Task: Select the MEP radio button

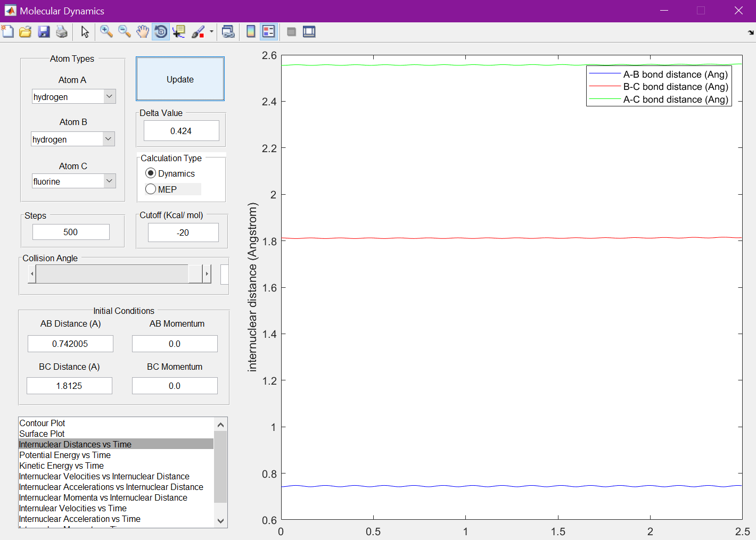Action: (151, 189)
